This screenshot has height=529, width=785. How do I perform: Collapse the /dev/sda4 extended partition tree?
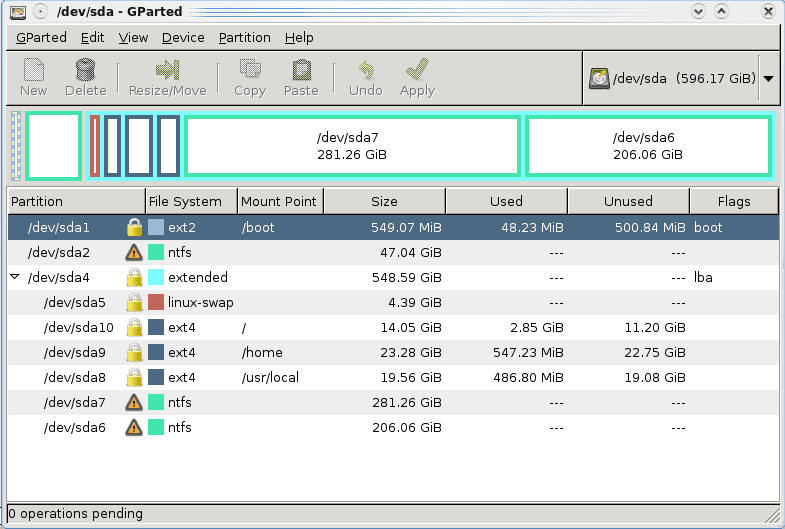tap(15, 276)
